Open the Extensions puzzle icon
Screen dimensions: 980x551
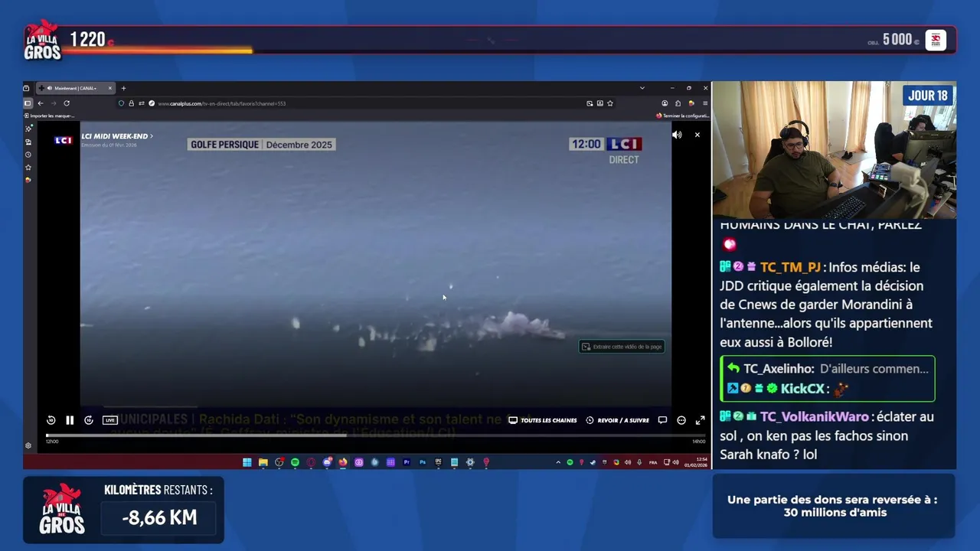[x=678, y=103]
